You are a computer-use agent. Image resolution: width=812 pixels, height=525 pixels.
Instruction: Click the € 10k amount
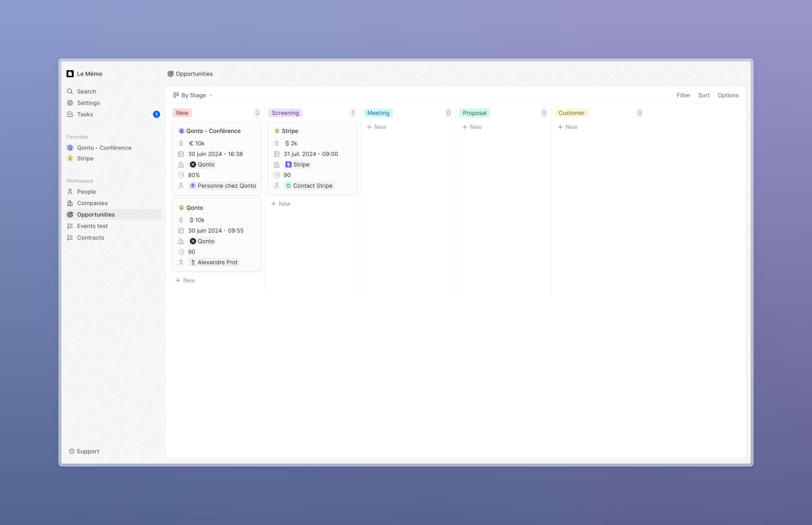point(197,143)
